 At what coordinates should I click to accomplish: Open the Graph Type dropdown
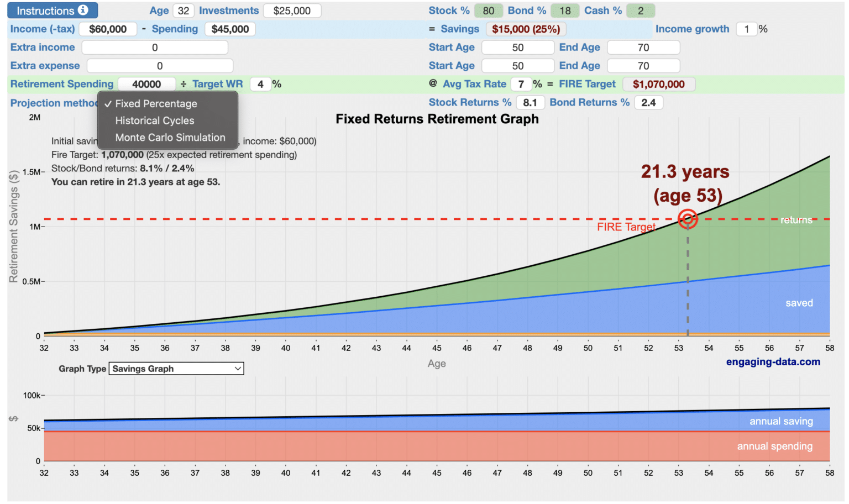tap(176, 369)
